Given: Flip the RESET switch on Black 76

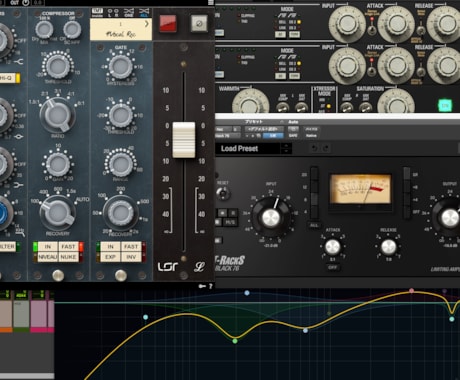Looking at the screenshot, I should 223,193.
